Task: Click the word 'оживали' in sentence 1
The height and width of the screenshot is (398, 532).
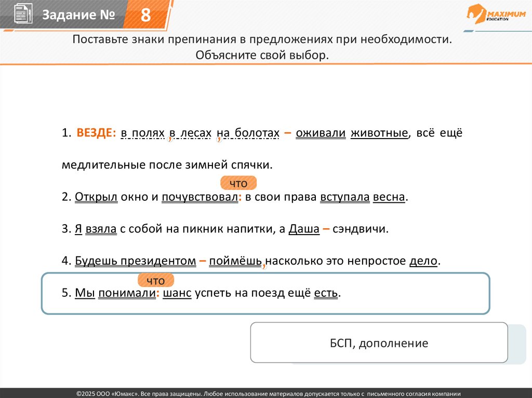Action: pos(321,133)
